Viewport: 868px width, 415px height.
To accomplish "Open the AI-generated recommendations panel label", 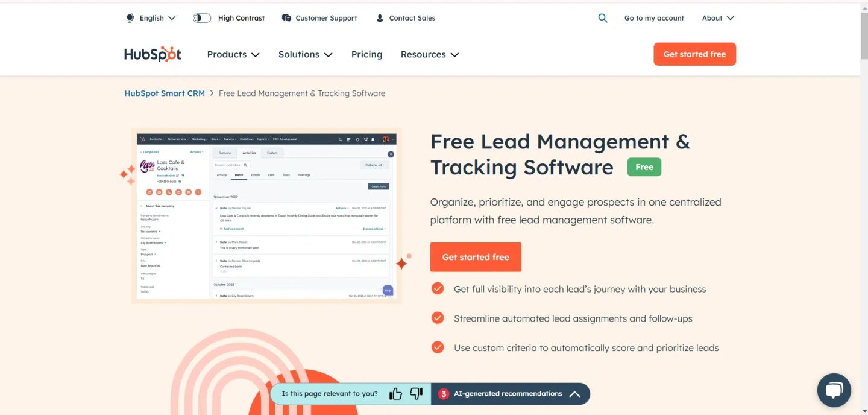I will (x=508, y=394).
